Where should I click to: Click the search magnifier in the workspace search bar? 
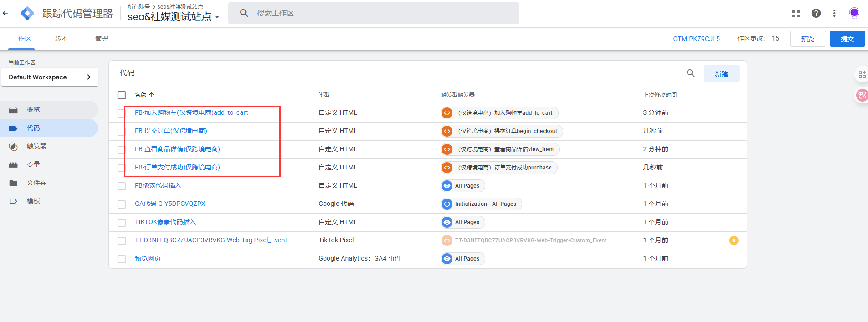tap(244, 13)
